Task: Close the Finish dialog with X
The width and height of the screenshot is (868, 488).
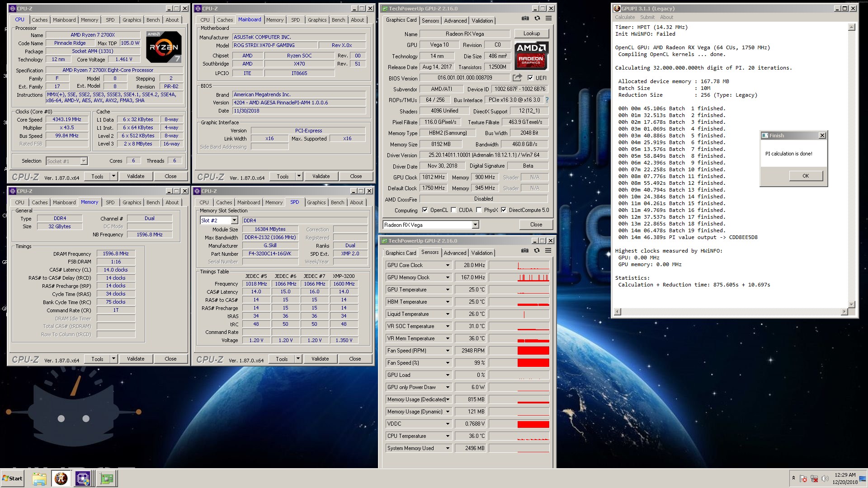Action: click(822, 135)
